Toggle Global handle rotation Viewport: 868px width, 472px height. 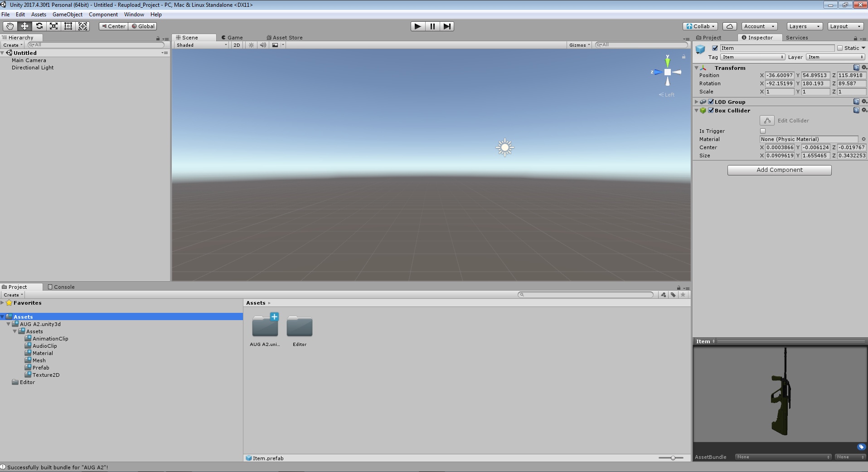click(x=143, y=26)
